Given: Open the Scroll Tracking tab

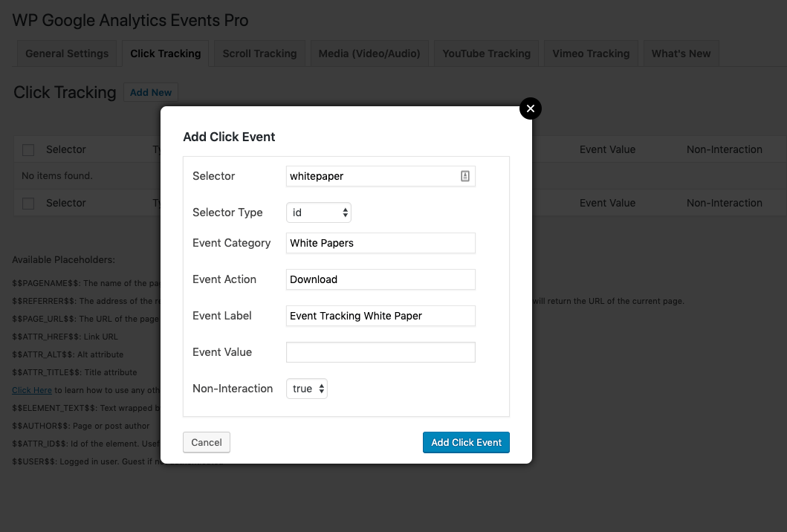Looking at the screenshot, I should 259,53.
